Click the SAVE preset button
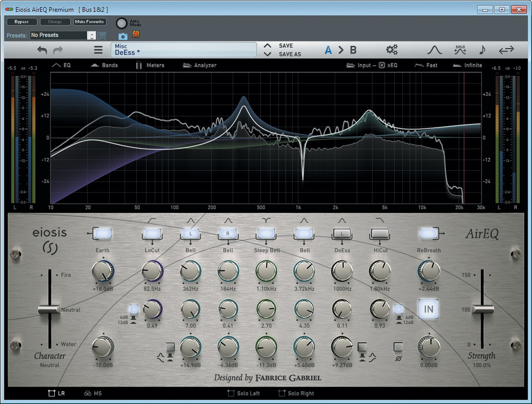 (286, 45)
